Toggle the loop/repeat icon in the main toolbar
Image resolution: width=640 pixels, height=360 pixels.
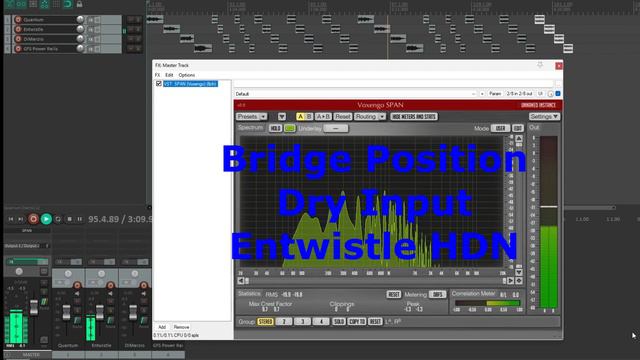coord(68,4)
